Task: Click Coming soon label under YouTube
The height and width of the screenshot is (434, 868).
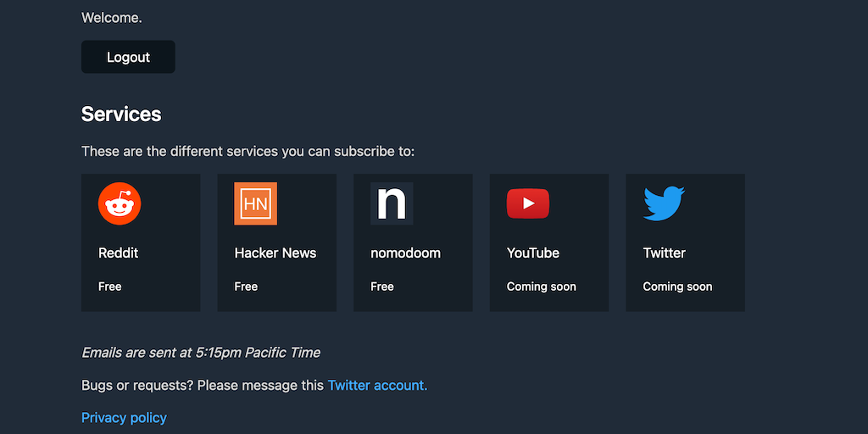Action: point(542,287)
